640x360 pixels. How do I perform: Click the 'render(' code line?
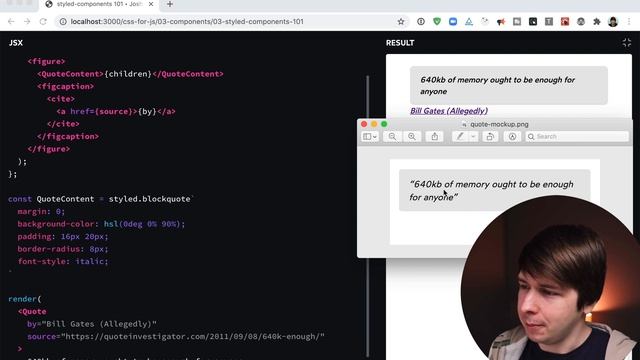point(24,299)
